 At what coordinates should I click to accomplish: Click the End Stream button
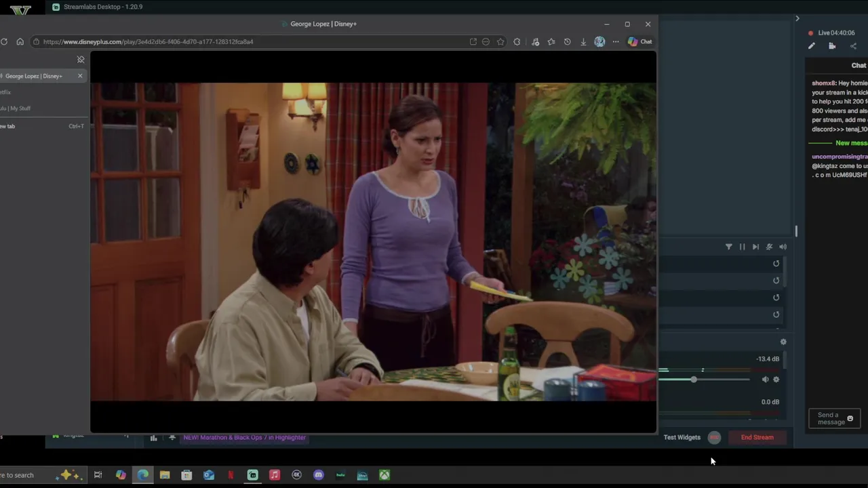click(757, 437)
